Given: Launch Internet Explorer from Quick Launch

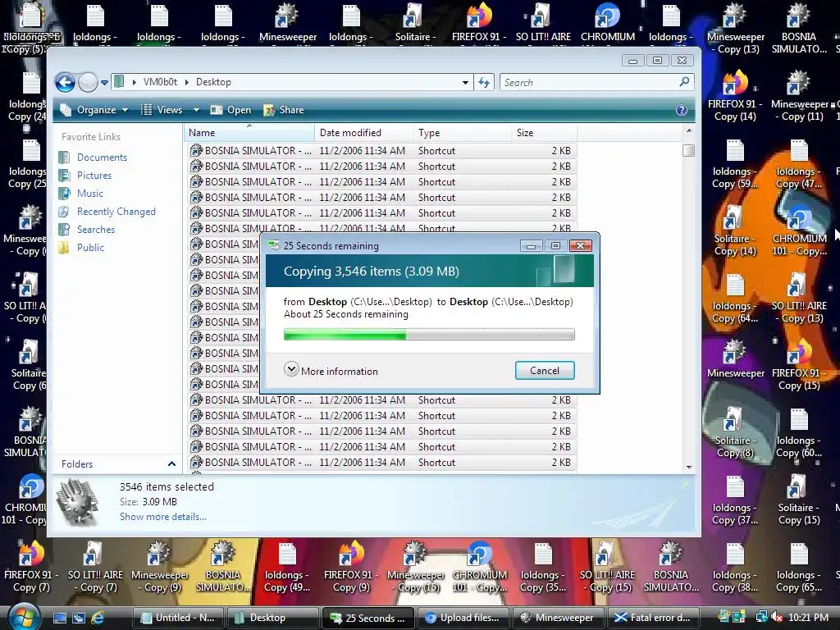Looking at the screenshot, I should 98,618.
